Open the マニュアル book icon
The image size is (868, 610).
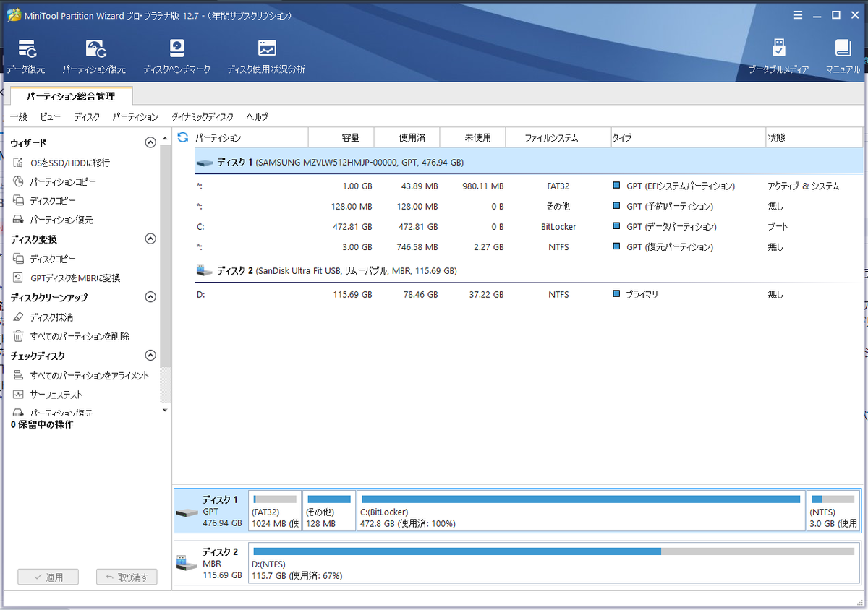click(x=843, y=57)
